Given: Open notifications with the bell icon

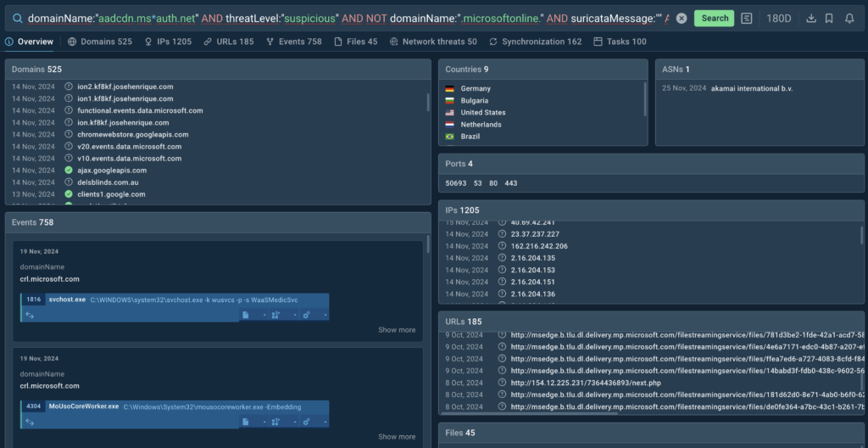Looking at the screenshot, I should point(849,18).
